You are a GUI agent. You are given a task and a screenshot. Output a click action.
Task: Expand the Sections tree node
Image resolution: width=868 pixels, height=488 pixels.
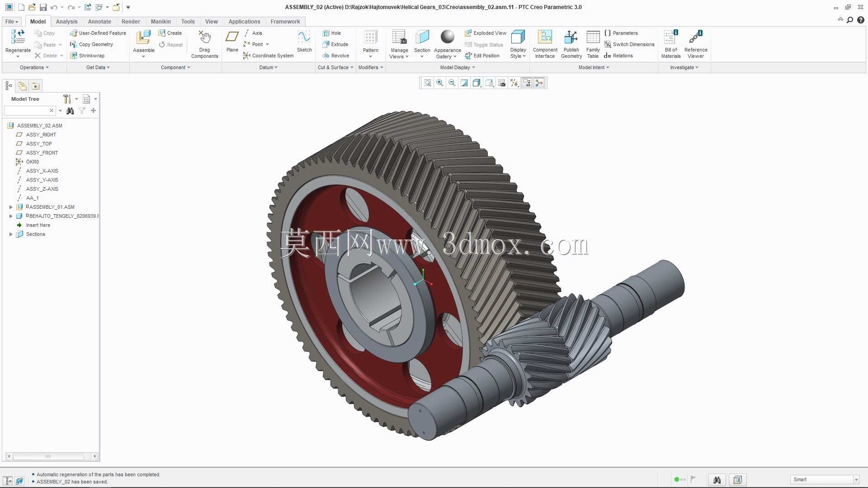[11, 234]
